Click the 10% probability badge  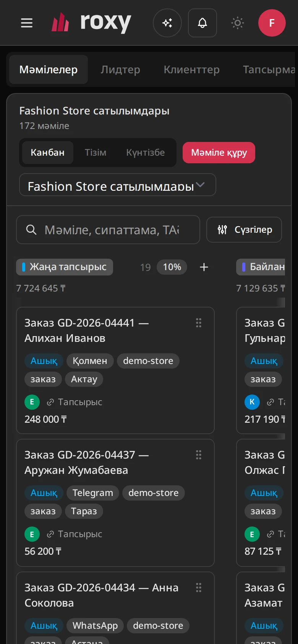click(172, 267)
